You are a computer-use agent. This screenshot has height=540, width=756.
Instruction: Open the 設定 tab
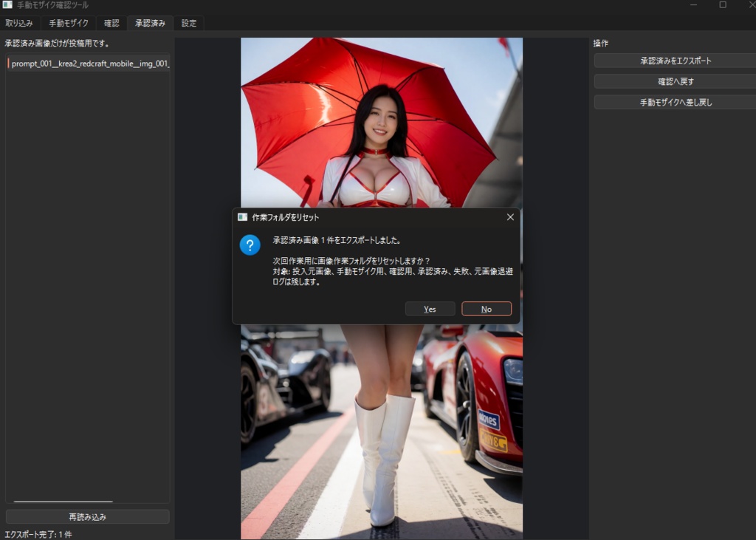click(188, 23)
